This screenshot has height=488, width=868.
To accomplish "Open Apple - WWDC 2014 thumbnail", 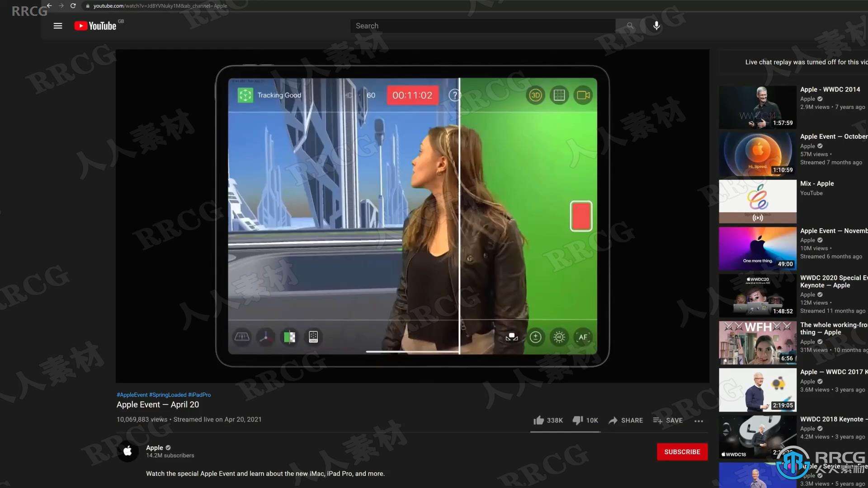I will click(758, 108).
